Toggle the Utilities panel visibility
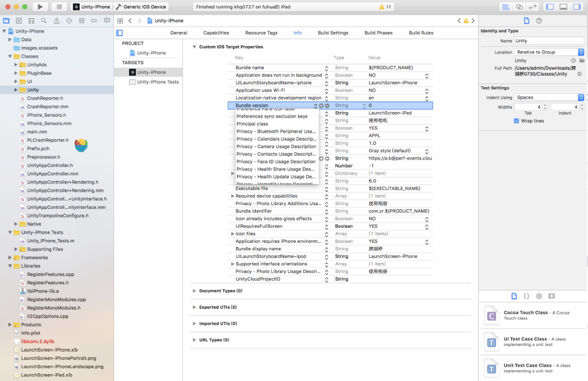 click(576, 7)
